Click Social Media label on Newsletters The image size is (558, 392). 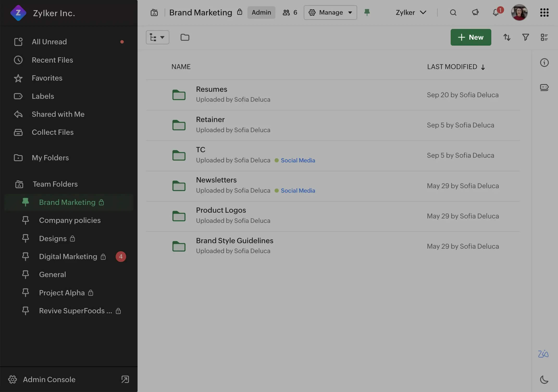[298, 191]
